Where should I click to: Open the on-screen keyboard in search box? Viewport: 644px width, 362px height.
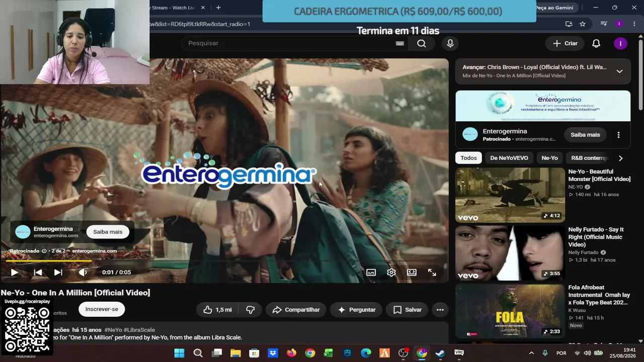coord(400,43)
